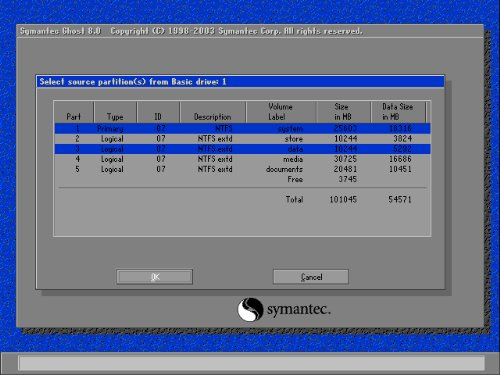This screenshot has height=375, width=500.
Task: Select partition 1 labeled system
Action: click(242, 129)
